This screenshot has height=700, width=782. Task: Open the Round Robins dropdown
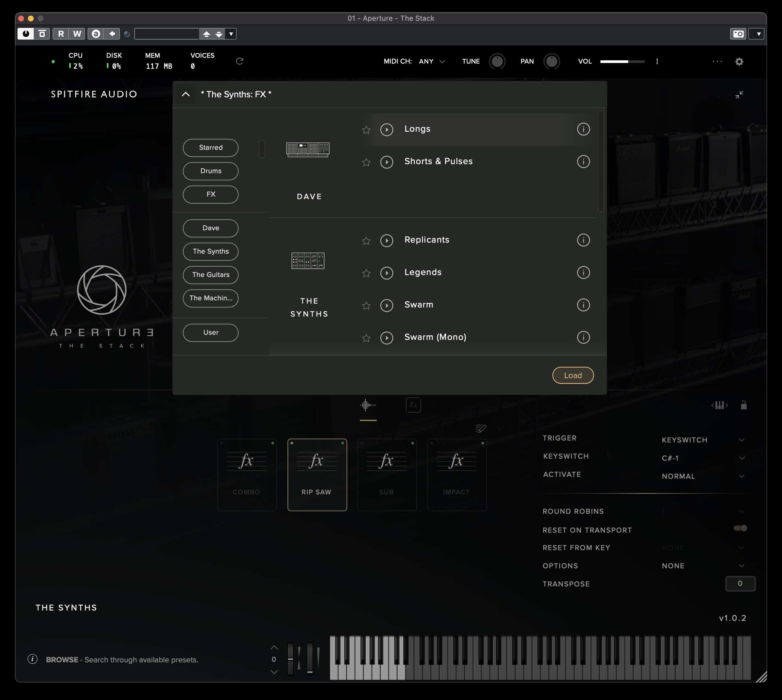[703, 511]
